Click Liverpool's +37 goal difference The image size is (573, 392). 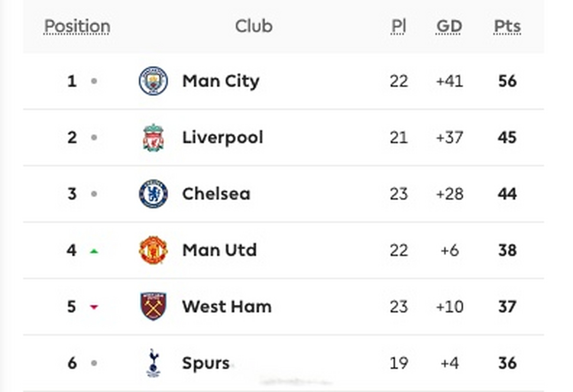click(x=449, y=138)
